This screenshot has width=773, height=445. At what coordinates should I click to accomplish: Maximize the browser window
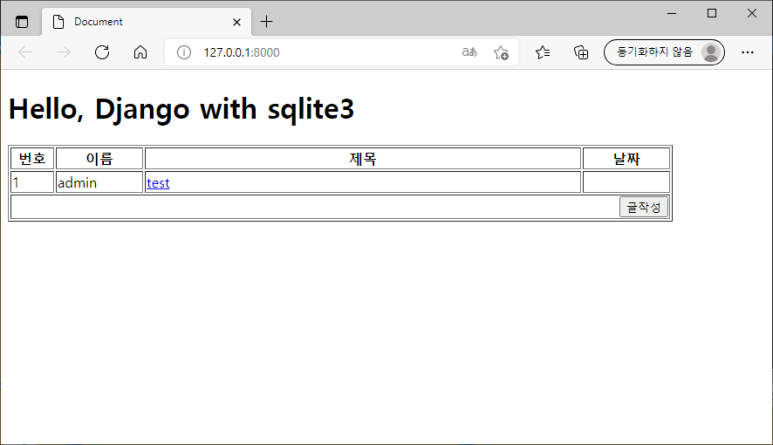click(x=711, y=13)
